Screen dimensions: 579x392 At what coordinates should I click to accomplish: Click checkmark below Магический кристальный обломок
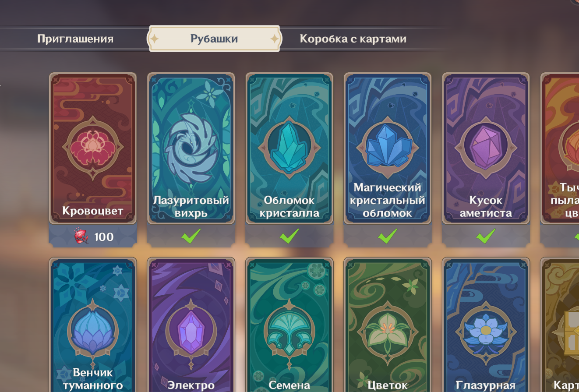(x=388, y=237)
